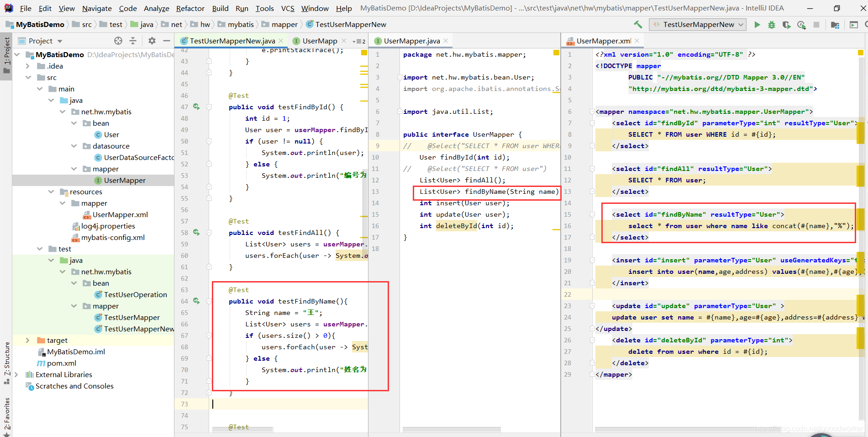The width and height of the screenshot is (868, 437).
Task: Place cursor on empty line 73
Action: (289, 404)
